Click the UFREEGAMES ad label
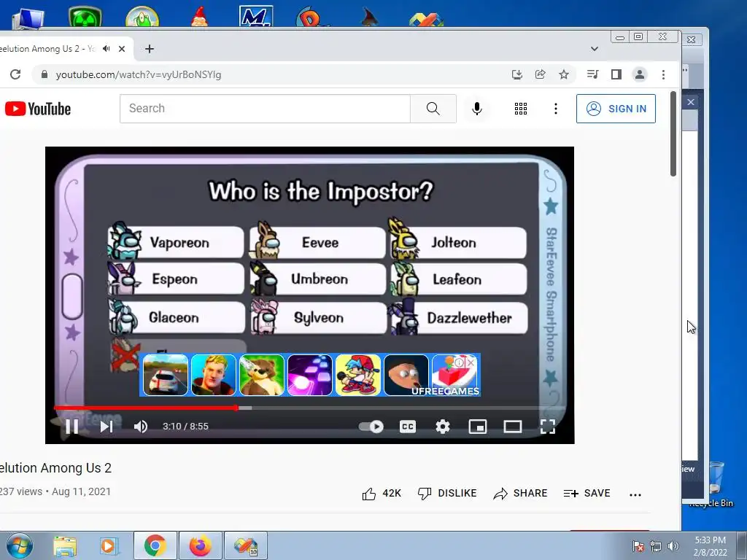747x560 pixels. [x=446, y=391]
